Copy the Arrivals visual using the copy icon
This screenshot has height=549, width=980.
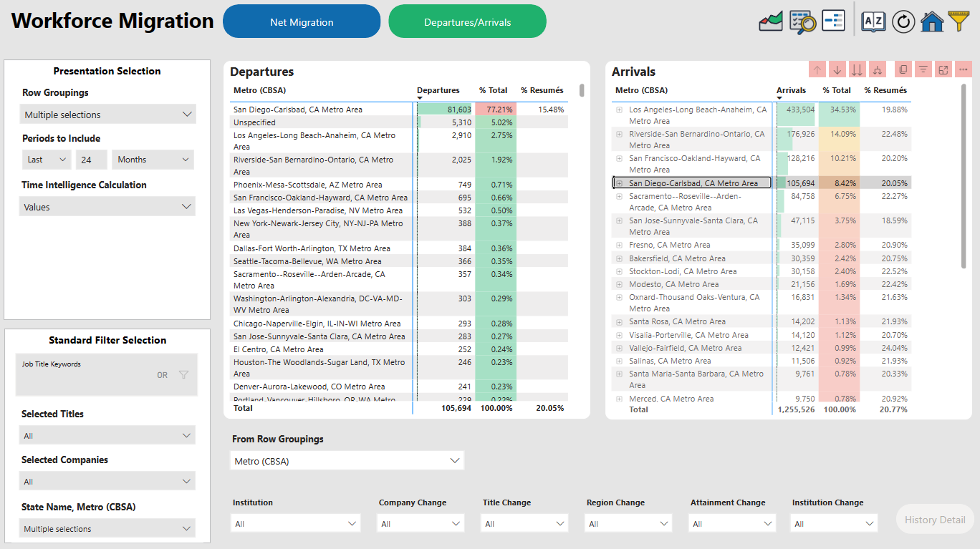point(903,69)
